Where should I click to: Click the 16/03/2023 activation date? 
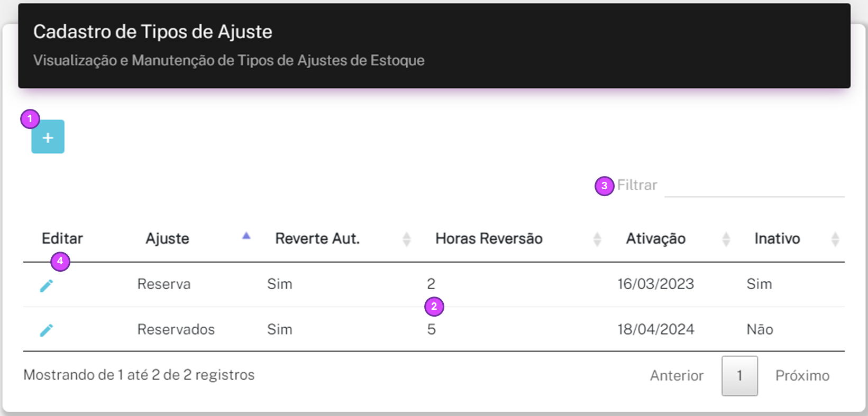click(x=656, y=284)
